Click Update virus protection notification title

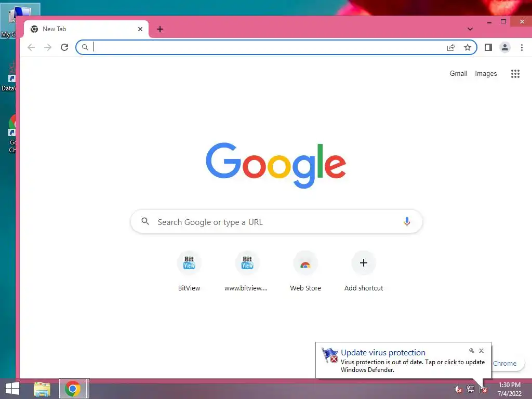[x=383, y=353]
